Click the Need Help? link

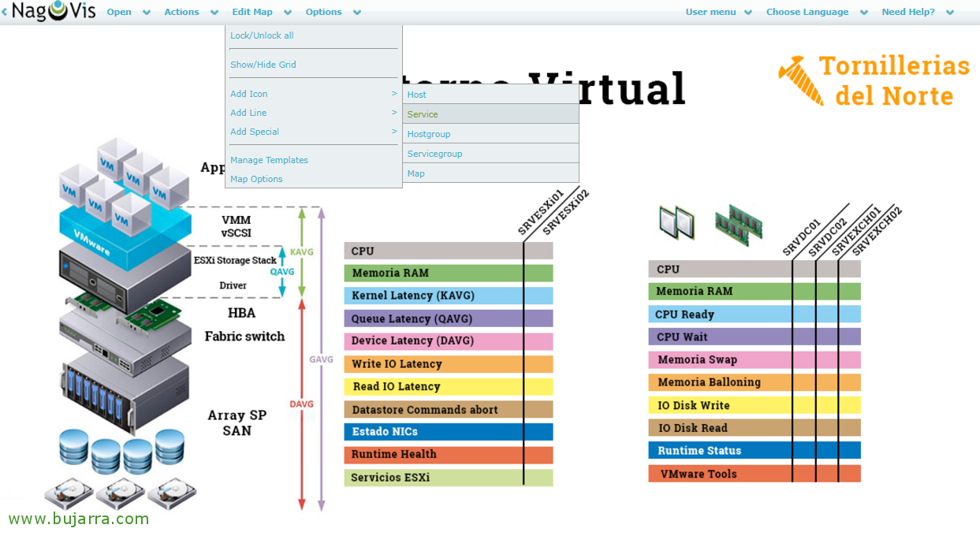pyautogui.click(x=908, y=12)
